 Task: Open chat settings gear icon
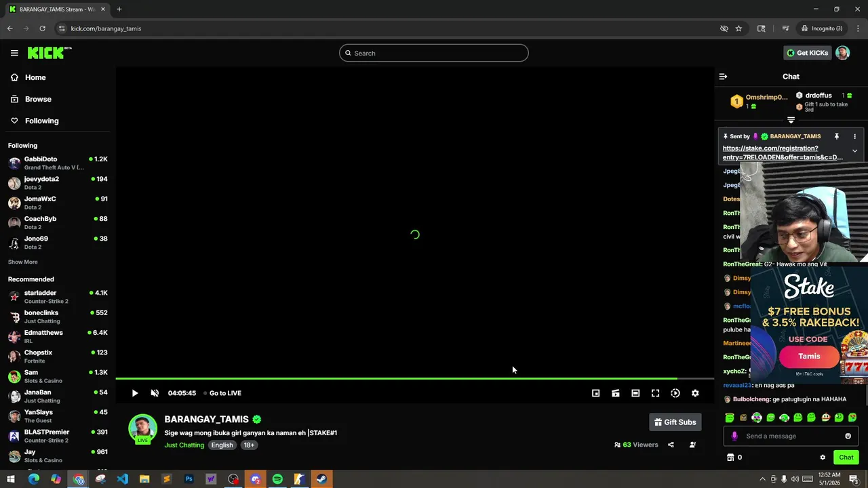click(823, 457)
